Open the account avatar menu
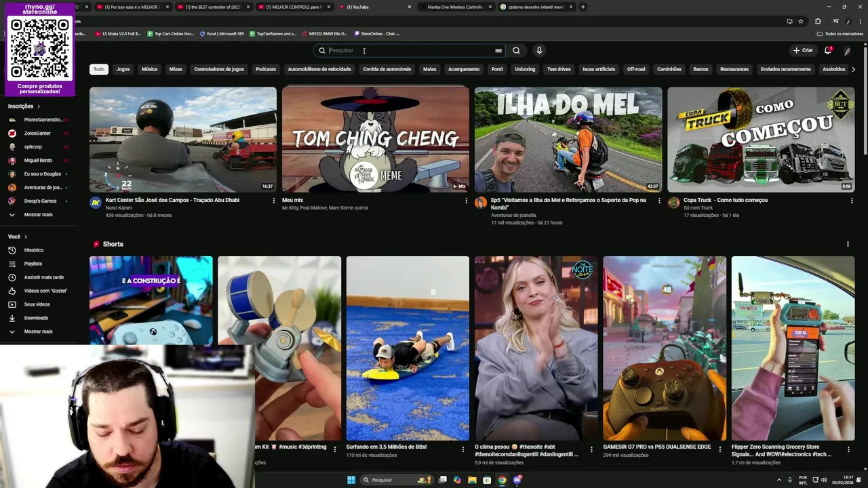The height and width of the screenshot is (488, 868). click(847, 50)
